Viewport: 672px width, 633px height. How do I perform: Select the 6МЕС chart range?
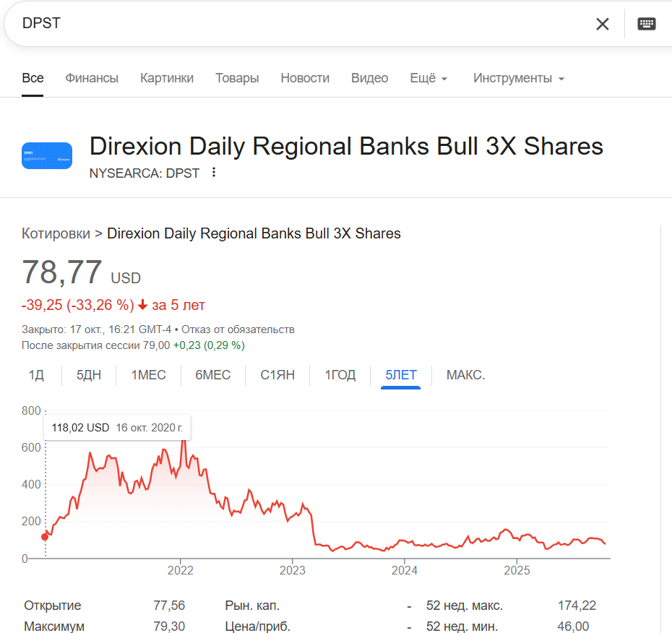(x=213, y=375)
